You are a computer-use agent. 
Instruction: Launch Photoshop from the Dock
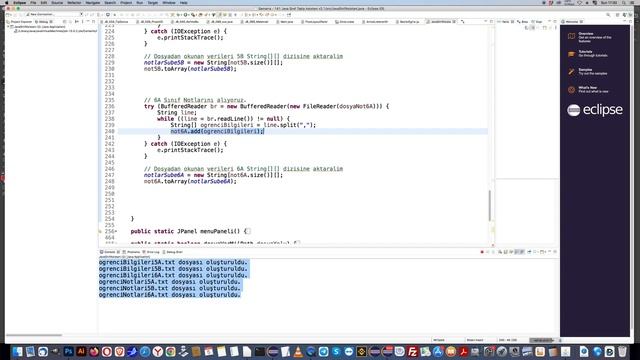coord(69,351)
